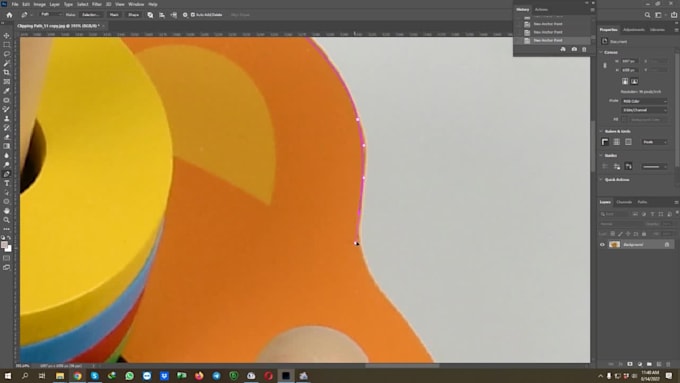Viewport: 680px width, 383px height.
Task: Click the Home icon in options bar
Action: [x=9, y=15]
